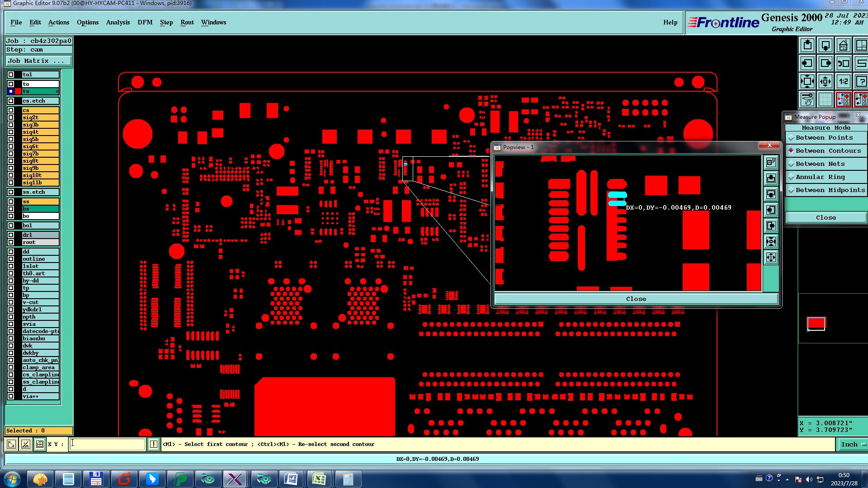This screenshot has height=488, width=868.
Task: Close the Popview window via Close button
Action: coord(636,299)
